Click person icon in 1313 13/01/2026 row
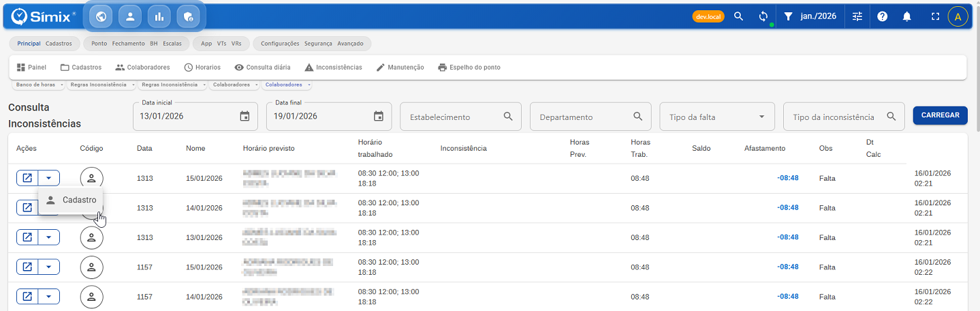 pyautogui.click(x=92, y=237)
